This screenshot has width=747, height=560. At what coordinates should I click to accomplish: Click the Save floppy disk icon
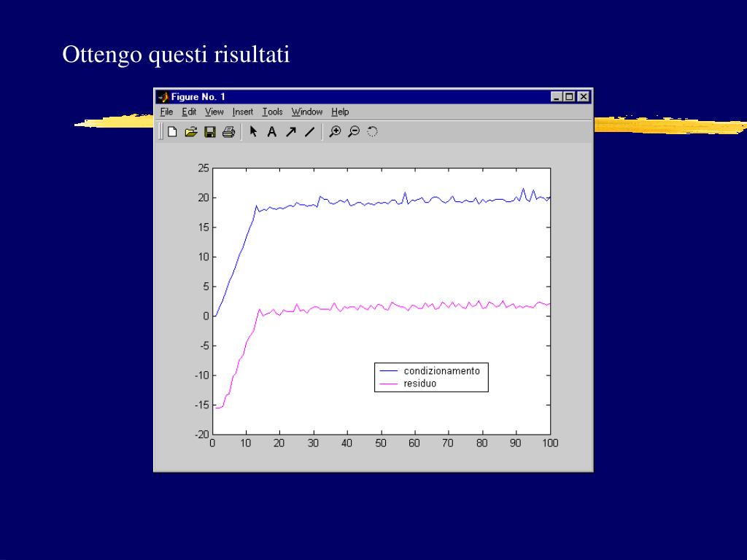tap(210, 132)
